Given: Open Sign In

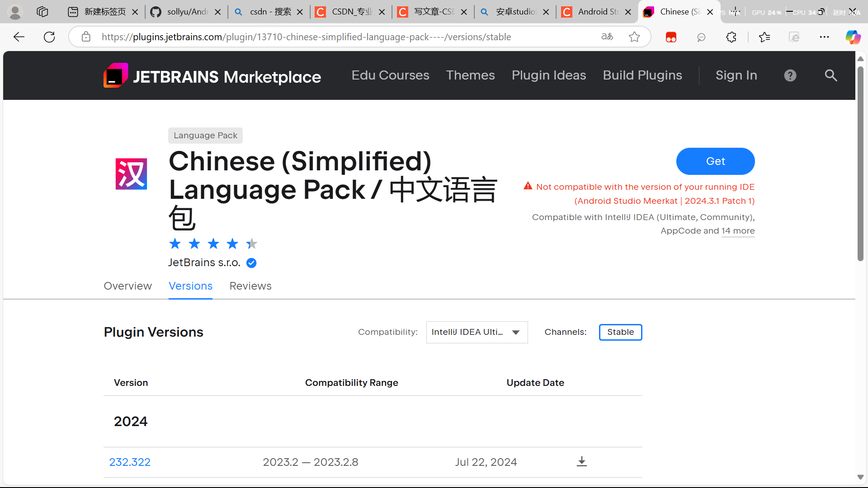Looking at the screenshot, I should coord(736,75).
